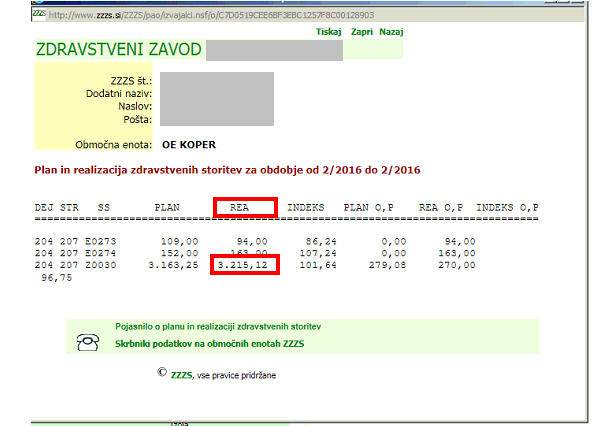The width and height of the screenshot is (605, 426).
Task: Click the Naslov label
Action: click(x=135, y=106)
